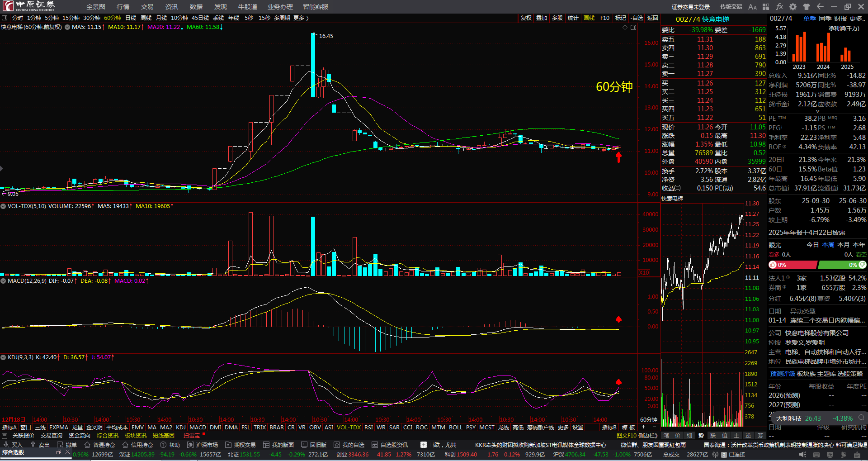868x461 pixels.
Task: Open the settings gear icon
Action: (x=793, y=7)
